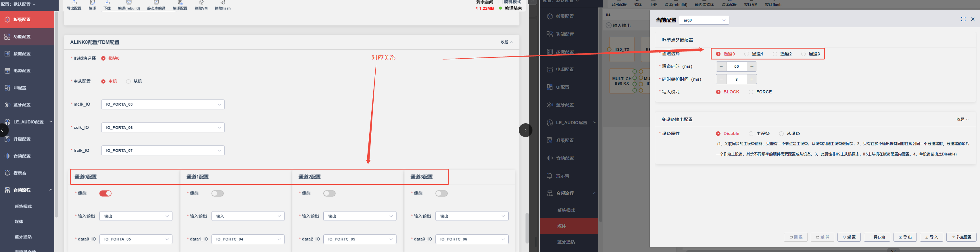This screenshot has height=252, width=980.
Task: Enable the 通道3配置 使能 switch
Action: (442, 193)
